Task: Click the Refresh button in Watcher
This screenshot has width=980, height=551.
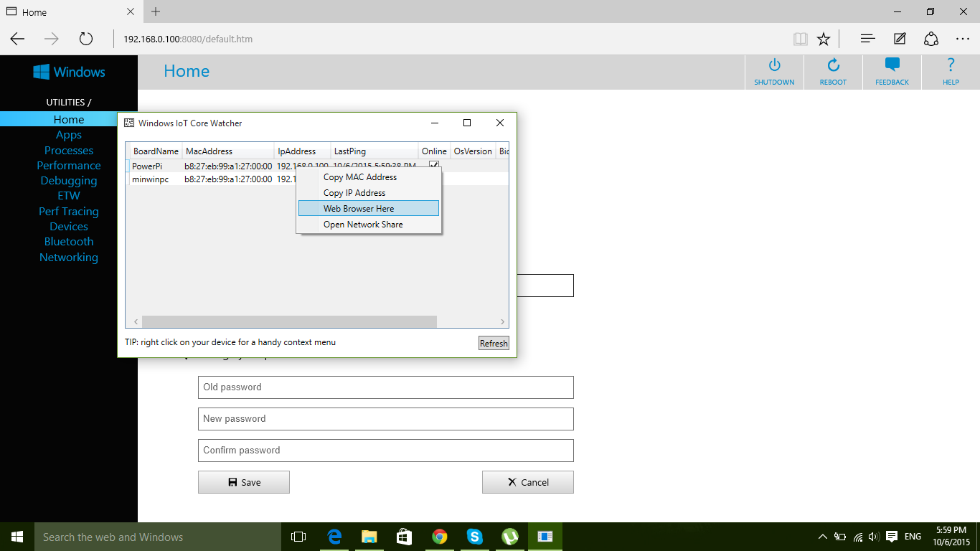Action: pyautogui.click(x=494, y=343)
